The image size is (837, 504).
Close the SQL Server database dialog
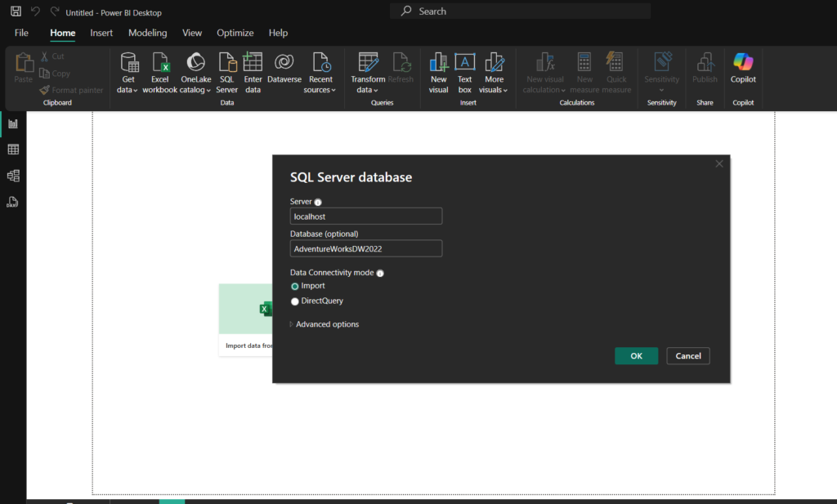pyautogui.click(x=719, y=163)
